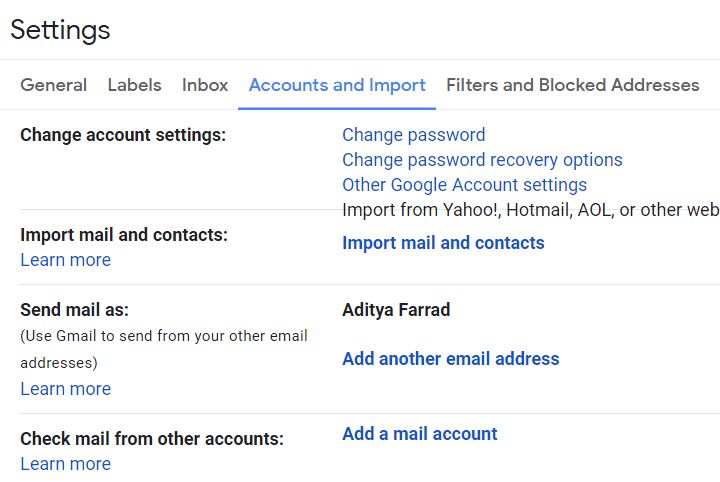The height and width of the screenshot is (482, 720).
Task: Click the blue Import mail and contacts link
Action: click(x=443, y=243)
